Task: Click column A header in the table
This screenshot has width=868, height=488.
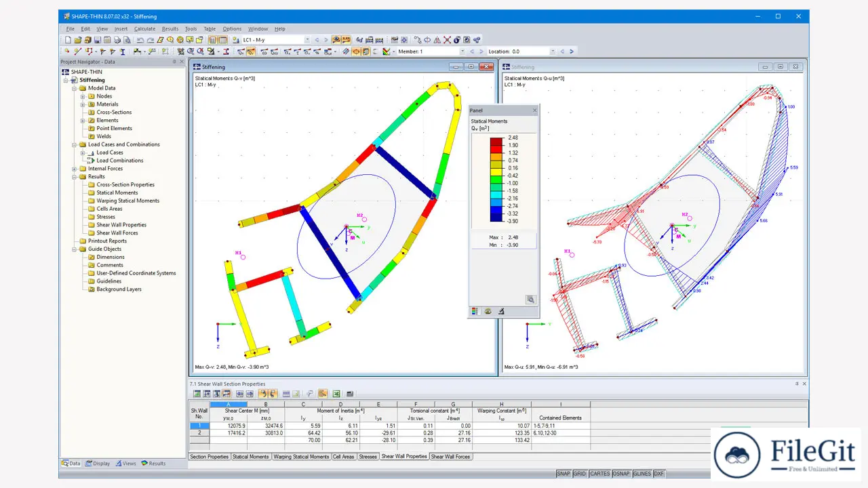Action: pos(229,404)
